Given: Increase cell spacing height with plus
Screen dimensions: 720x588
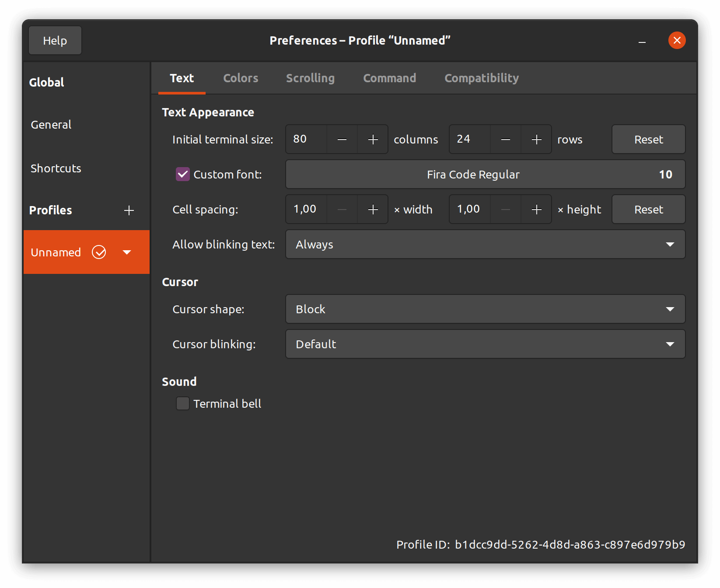Looking at the screenshot, I should [536, 210].
